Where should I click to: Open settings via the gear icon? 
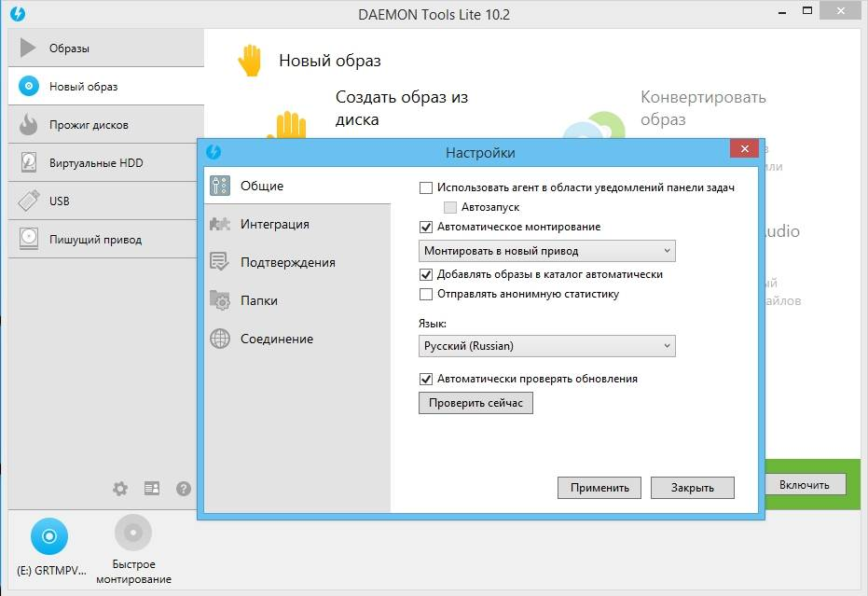(120, 489)
